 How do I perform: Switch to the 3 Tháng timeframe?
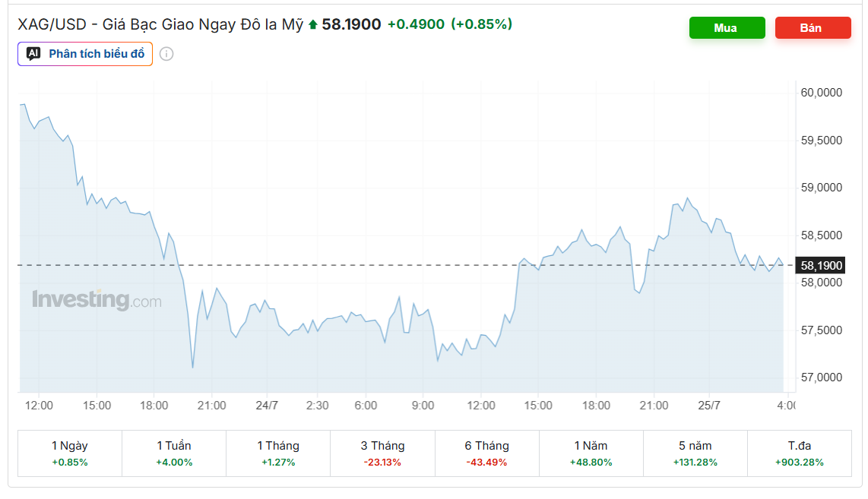382,453
